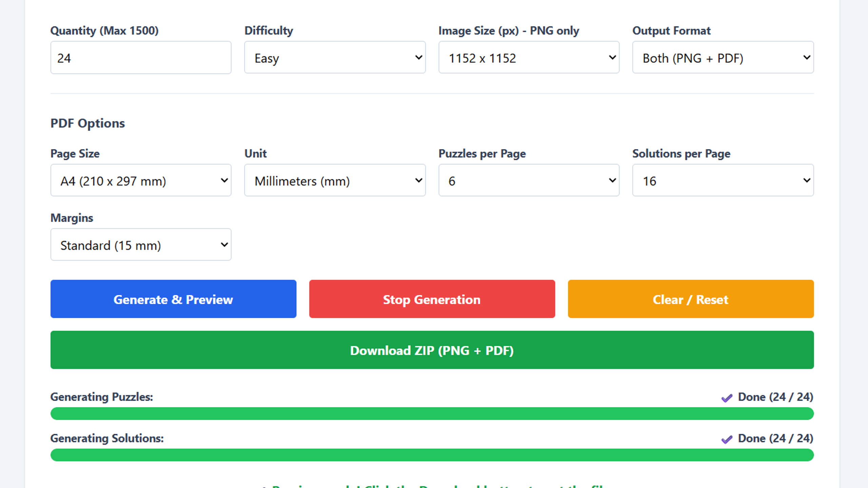Click the Quantity input field showing 24
868x488 pixels.
pyautogui.click(x=141, y=58)
